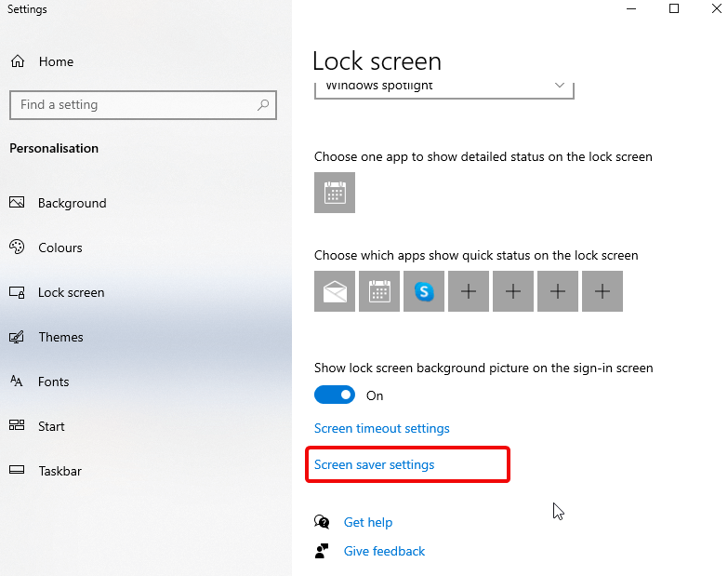
Task: Click the Start tiles icon
Action: [17, 425]
